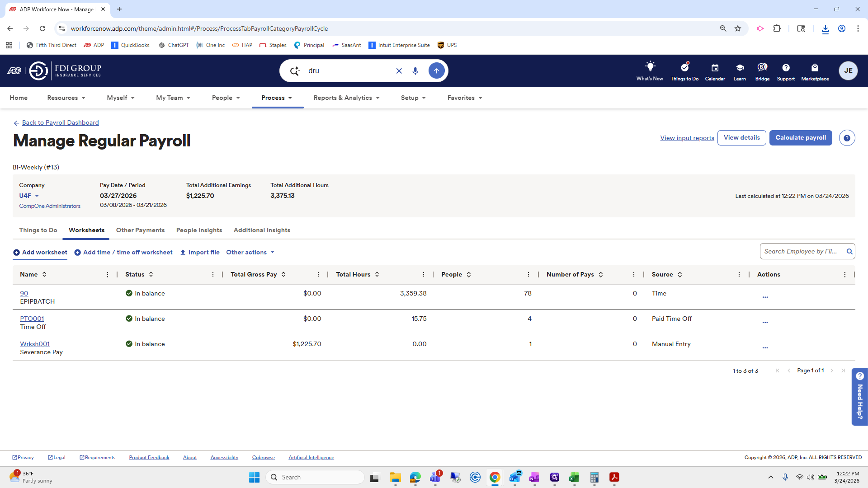Open the Other actions dropdown
The height and width of the screenshot is (488, 868).
click(250, 252)
